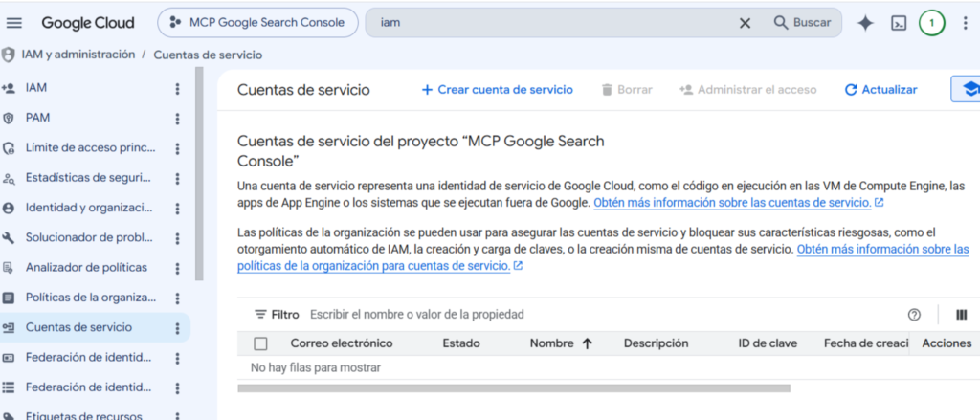Sort by Correo electrónico column header
980x420 pixels.
tap(342, 343)
